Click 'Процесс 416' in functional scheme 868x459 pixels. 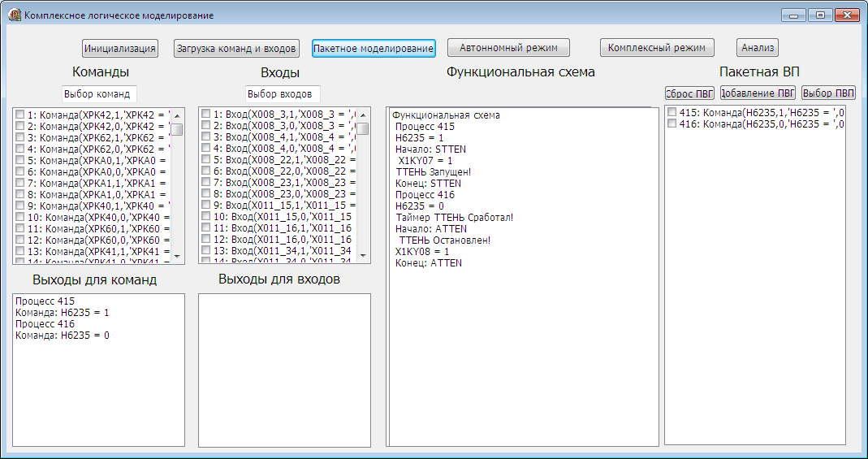[x=425, y=195]
